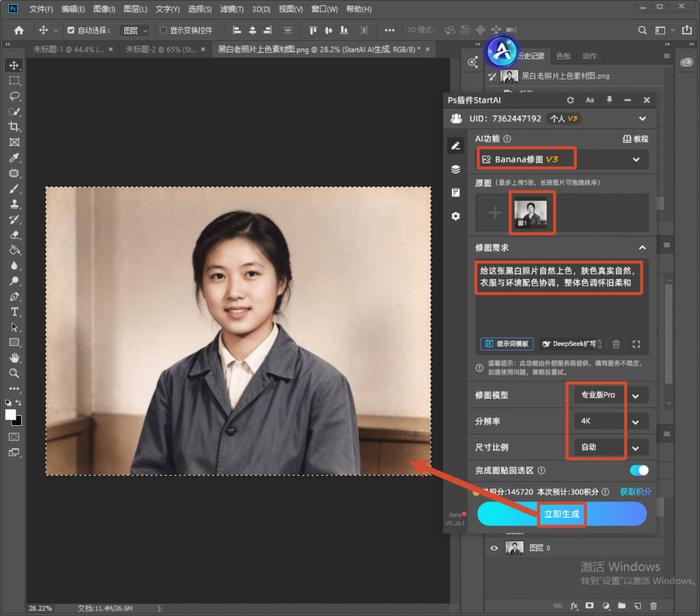This screenshot has width=700, height=616.
Task: Open the 窗口(W) menu
Action: click(x=324, y=9)
